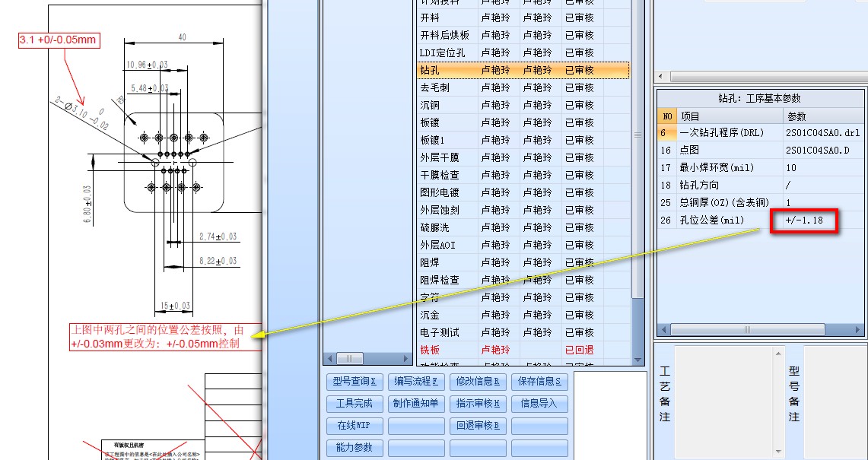Select the 最小焊环宽(mil) parameter row
The width and height of the screenshot is (868, 460).
pos(761,167)
